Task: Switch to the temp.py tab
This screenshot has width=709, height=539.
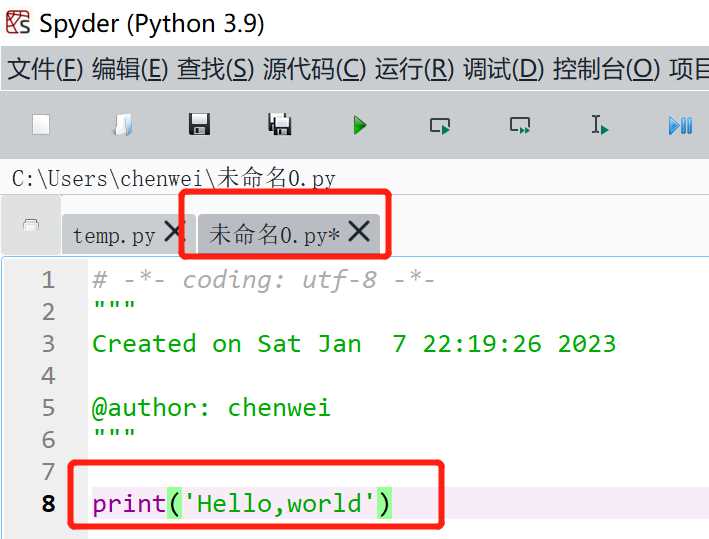Action: point(114,236)
